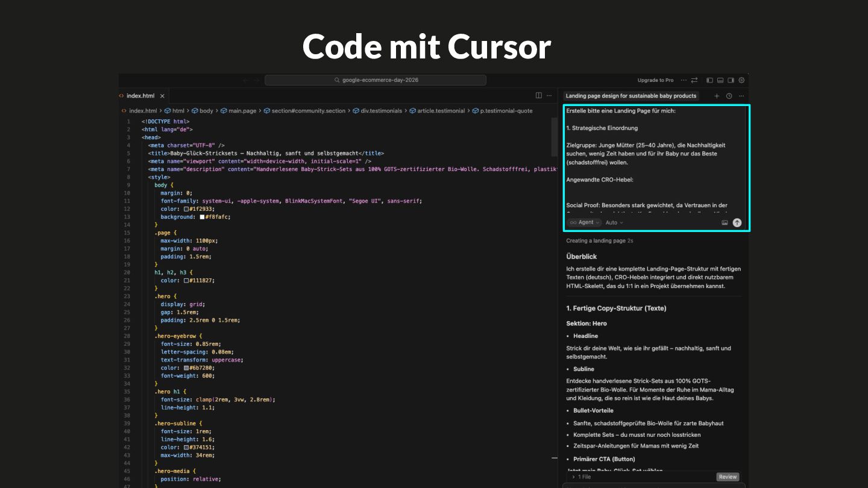This screenshot has height=488, width=868.
Task: Click the #f8fafc background color swatch
Action: [x=203, y=217]
